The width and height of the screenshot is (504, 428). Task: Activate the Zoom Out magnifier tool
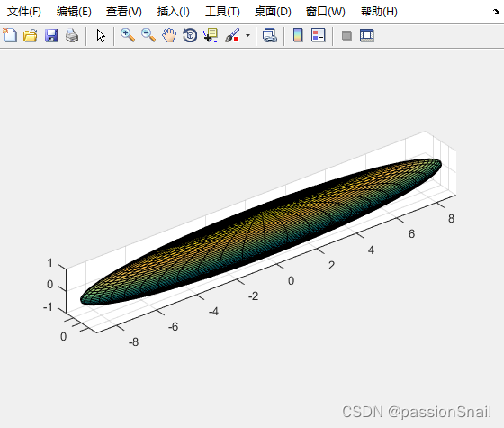pyautogui.click(x=148, y=35)
